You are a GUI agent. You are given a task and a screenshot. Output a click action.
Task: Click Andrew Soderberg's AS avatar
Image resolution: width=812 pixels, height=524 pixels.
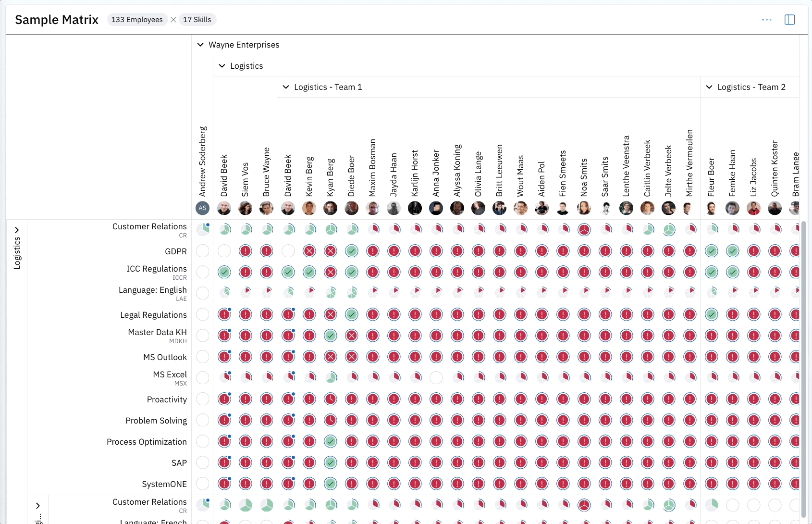click(x=203, y=208)
